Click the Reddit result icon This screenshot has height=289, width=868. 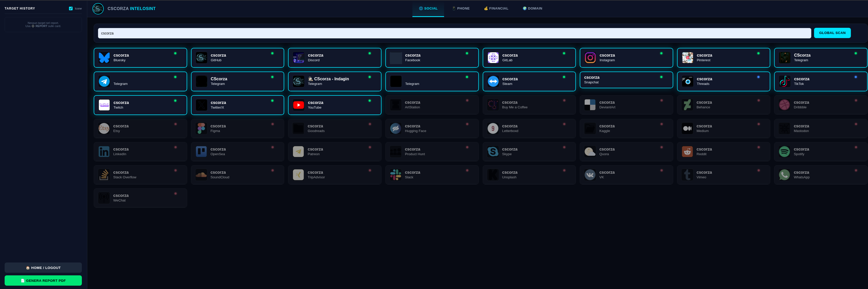pyautogui.click(x=687, y=152)
